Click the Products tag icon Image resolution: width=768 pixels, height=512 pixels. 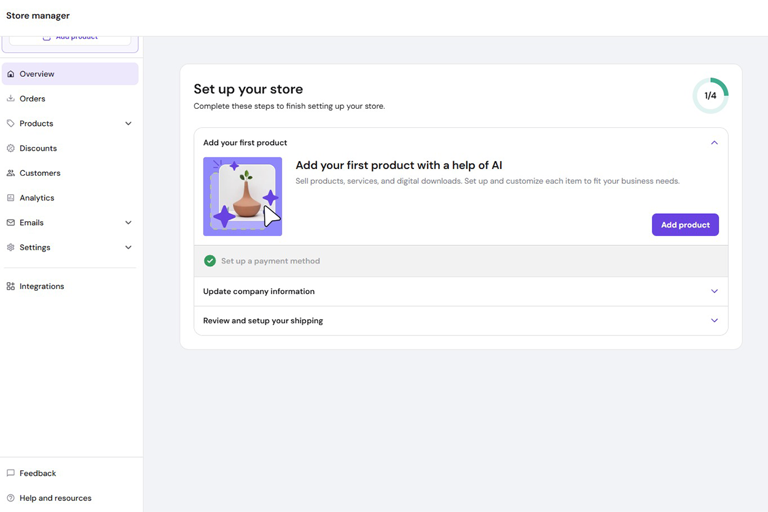11,123
